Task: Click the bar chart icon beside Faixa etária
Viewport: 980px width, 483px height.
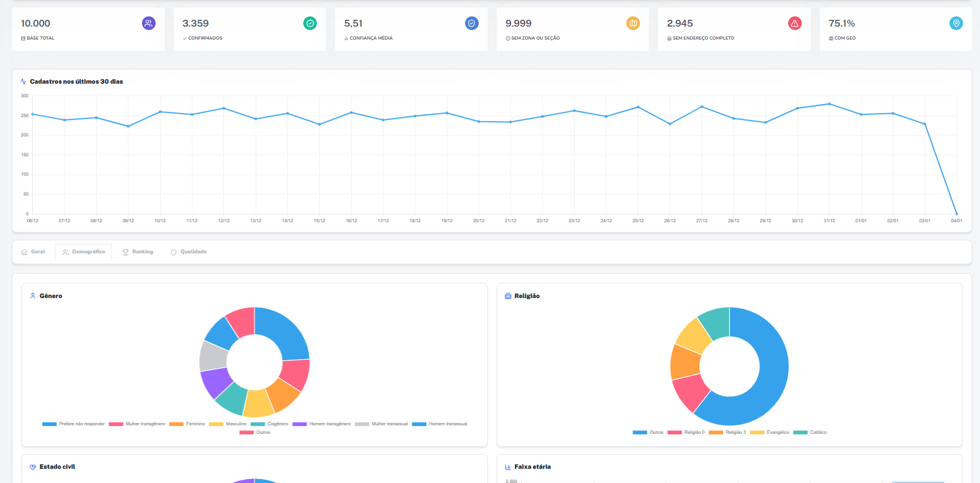Action: coord(508,467)
